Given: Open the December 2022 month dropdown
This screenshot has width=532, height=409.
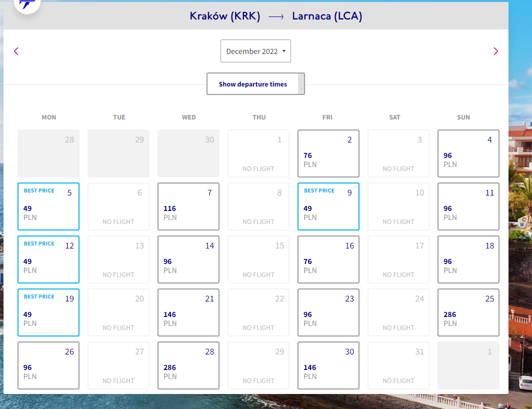Looking at the screenshot, I should (x=255, y=51).
